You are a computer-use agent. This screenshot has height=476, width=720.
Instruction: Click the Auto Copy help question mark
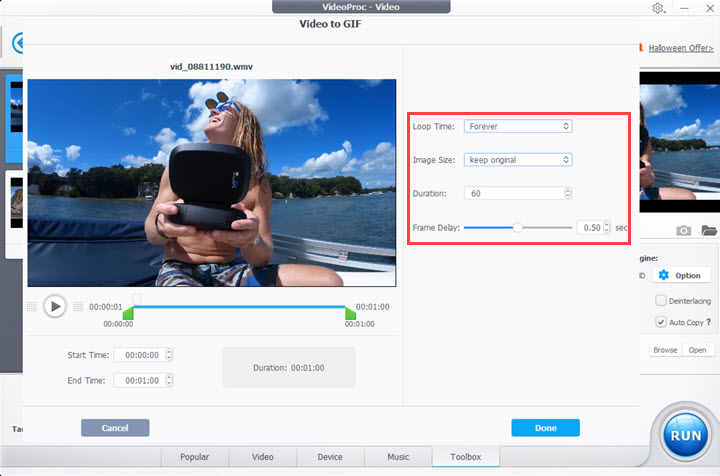(709, 322)
